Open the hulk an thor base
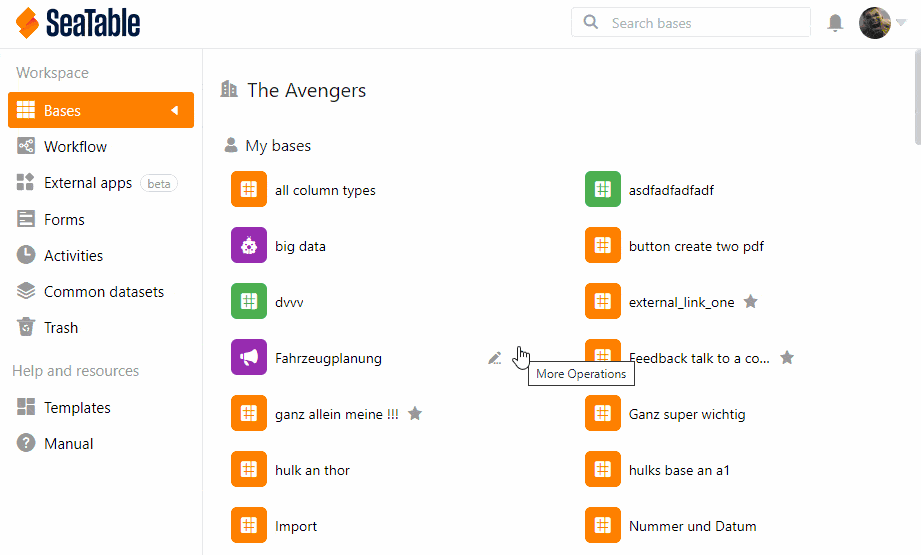 [x=312, y=470]
